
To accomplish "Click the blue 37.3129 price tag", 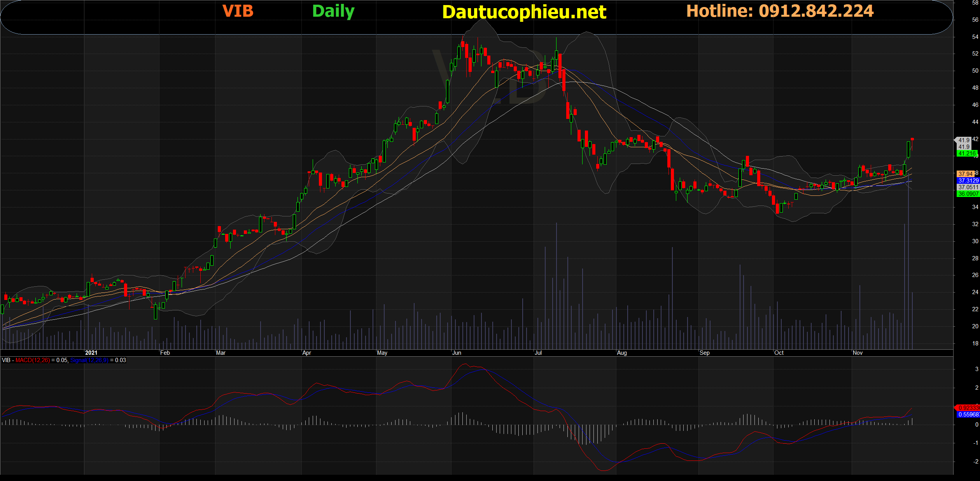I will coord(968,180).
